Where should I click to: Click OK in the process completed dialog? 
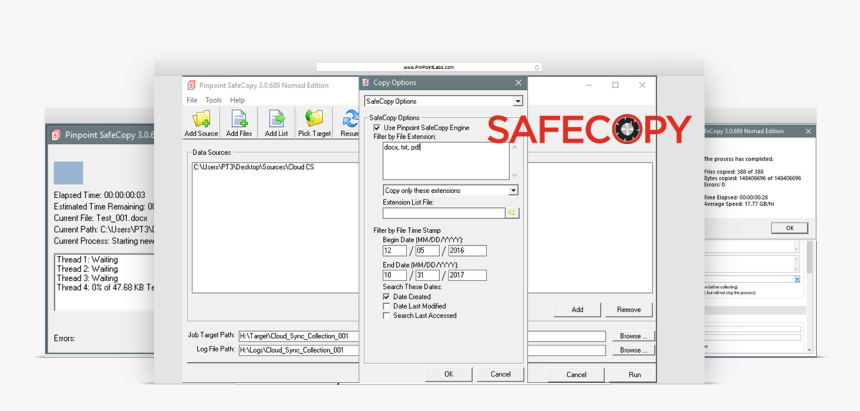(789, 228)
